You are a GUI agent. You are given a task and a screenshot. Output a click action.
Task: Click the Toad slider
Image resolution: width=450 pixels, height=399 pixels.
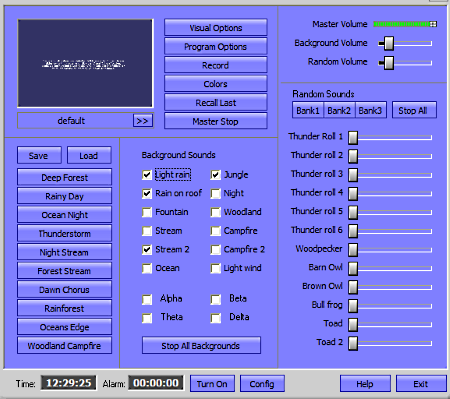[x=390, y=324]
